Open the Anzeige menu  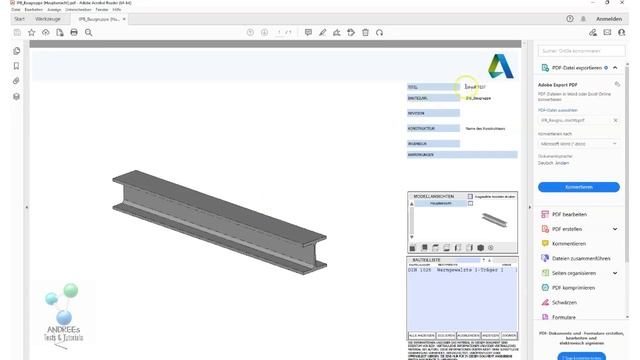(x=54, y=9)
